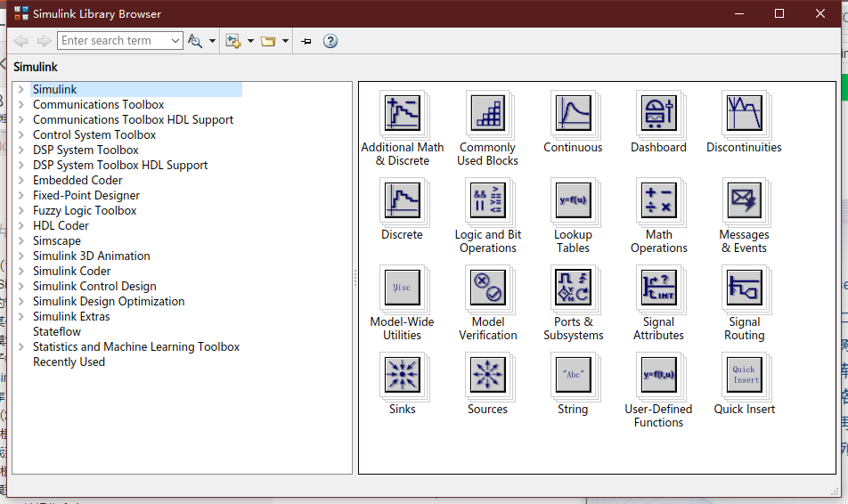Select Simulink Design Optimization library
Screen dimensions: 848x504
tap(109, 301)
